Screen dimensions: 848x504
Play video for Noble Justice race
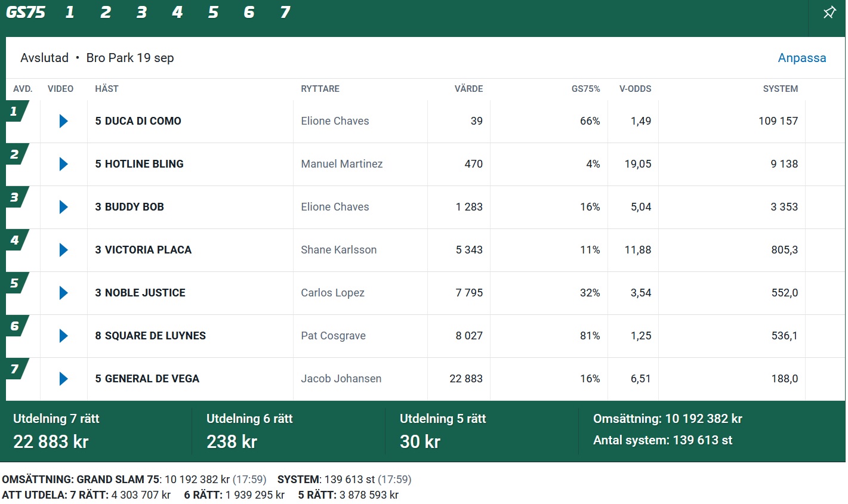[x=64, y=293]
